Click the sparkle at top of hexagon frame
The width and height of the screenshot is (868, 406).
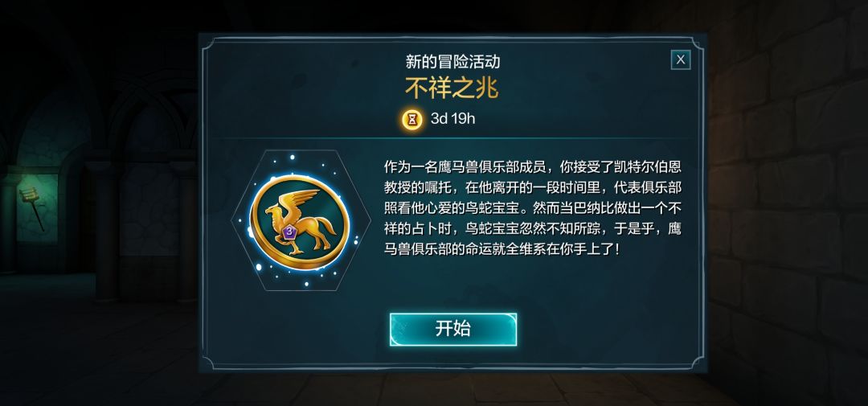(x=293, y=158)
